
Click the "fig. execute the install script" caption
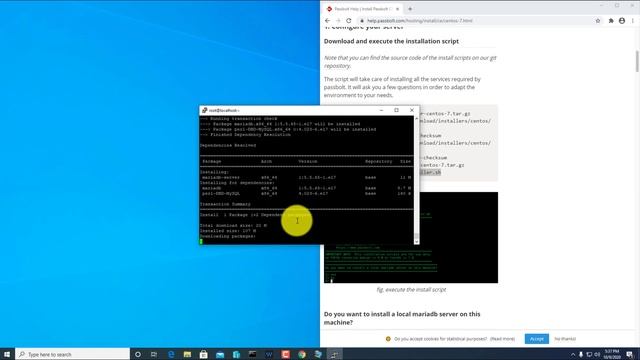tap(411, 289)
